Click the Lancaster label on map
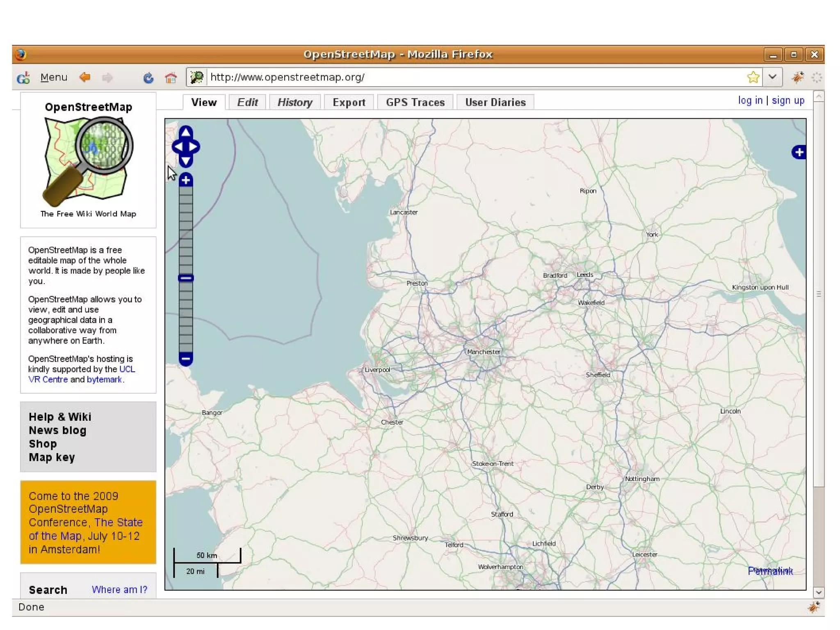The width and height of the screenshot is (840, 630). [x=404, y=213]
